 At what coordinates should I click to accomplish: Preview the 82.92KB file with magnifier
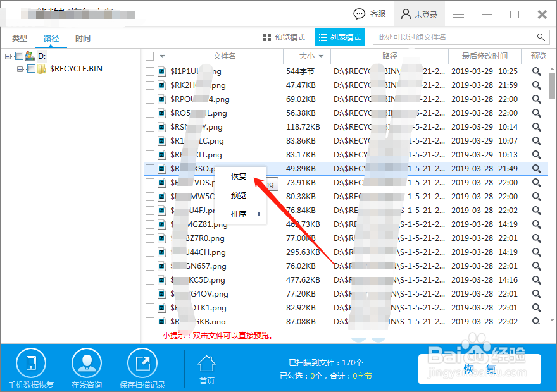click(x=536, y=308)
